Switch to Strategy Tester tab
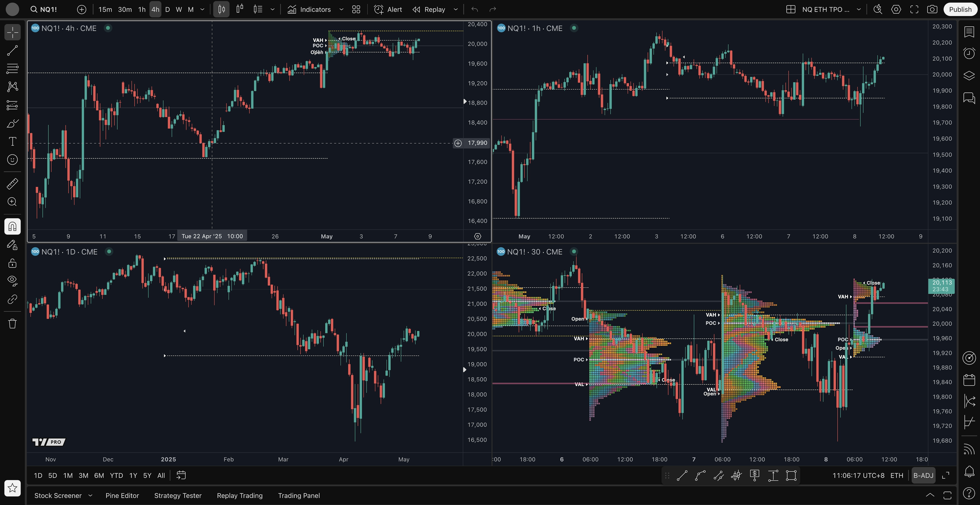 (x=178, y=496)
